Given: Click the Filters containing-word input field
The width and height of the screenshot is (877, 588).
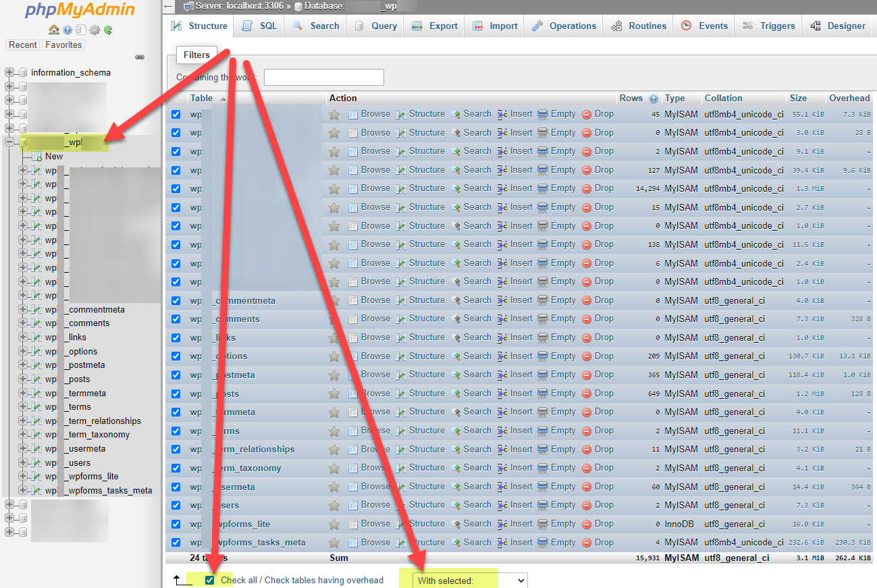Looking at the screenshot, I should (x=324, y=78).
